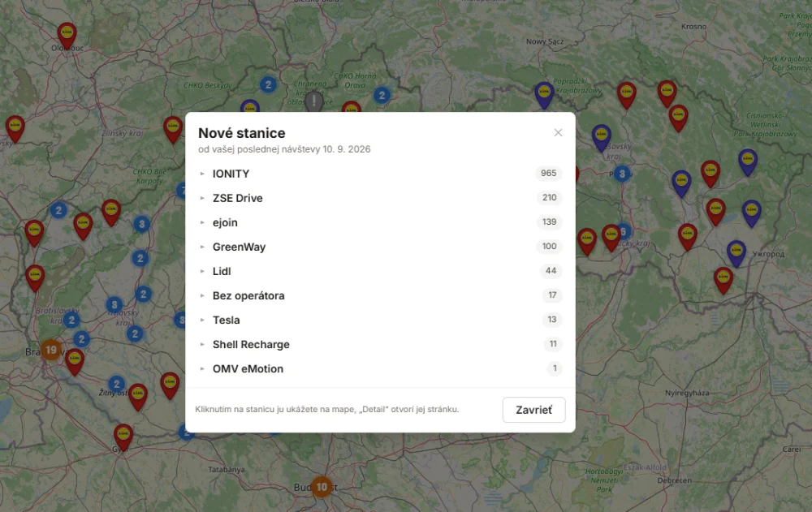The image size is (812, 512).
Task: Expand the Shell Recharge group arrow
Action: [202, 344]
